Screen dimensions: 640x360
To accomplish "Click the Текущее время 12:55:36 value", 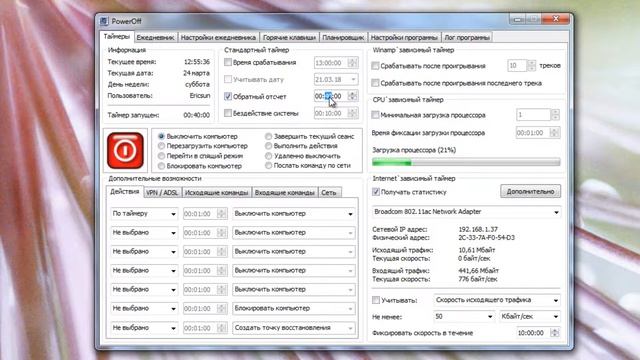I will (x=197, y=62).
